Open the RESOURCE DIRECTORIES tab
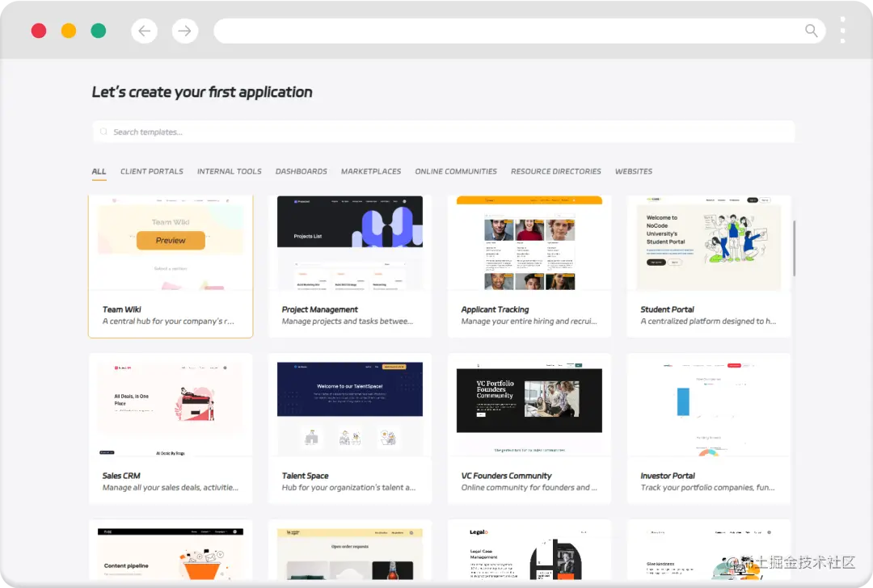873x588 pixels. pos(555,171)
